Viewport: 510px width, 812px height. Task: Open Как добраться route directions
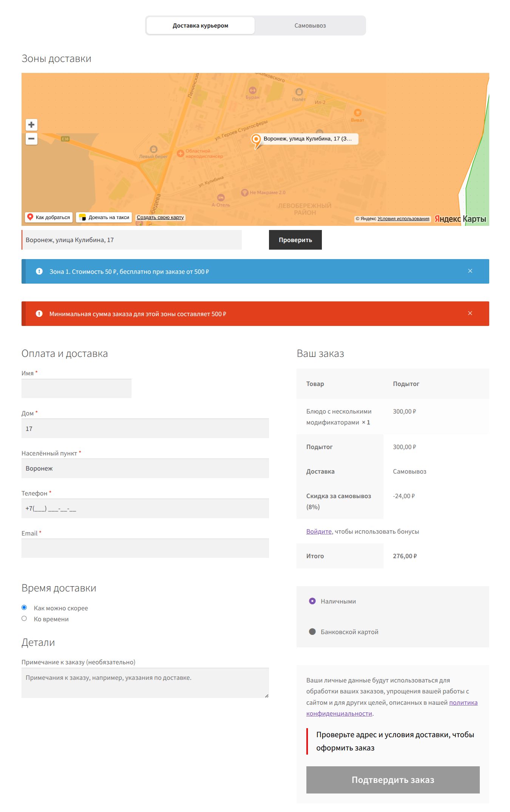click(49, 218)
